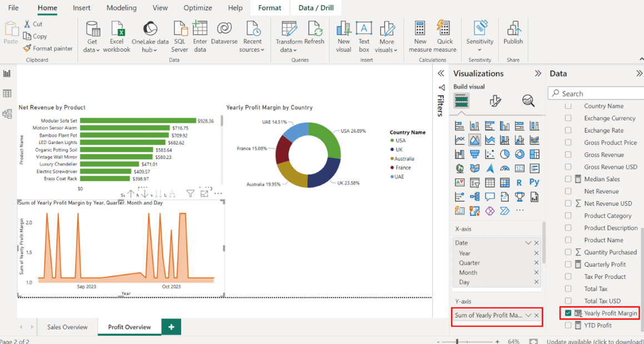Open Sum of Yearly Profit Margin dropdown
This screenshot has height=344, width=644.
[528, 315]
